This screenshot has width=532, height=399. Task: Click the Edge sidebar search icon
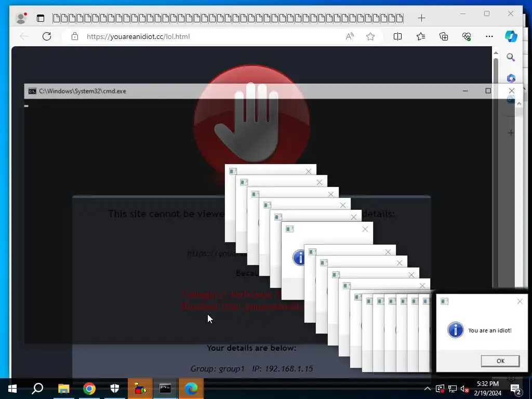[511, 57]
